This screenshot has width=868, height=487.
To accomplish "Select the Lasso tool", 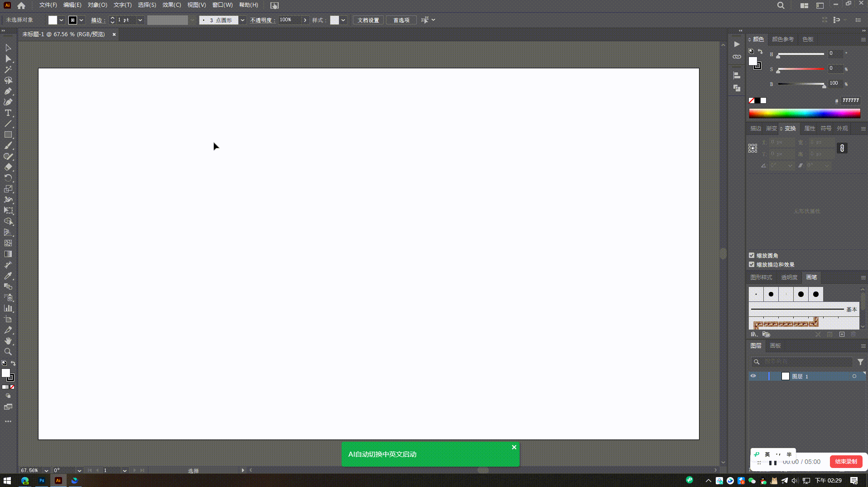I will click(8, 81).
